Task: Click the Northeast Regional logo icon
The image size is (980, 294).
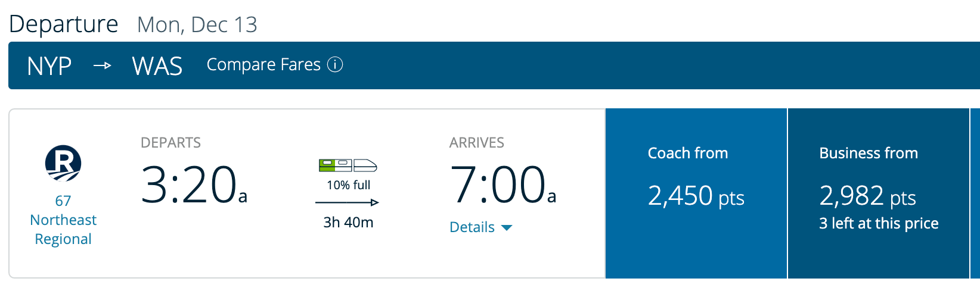Action: point(63,163)
